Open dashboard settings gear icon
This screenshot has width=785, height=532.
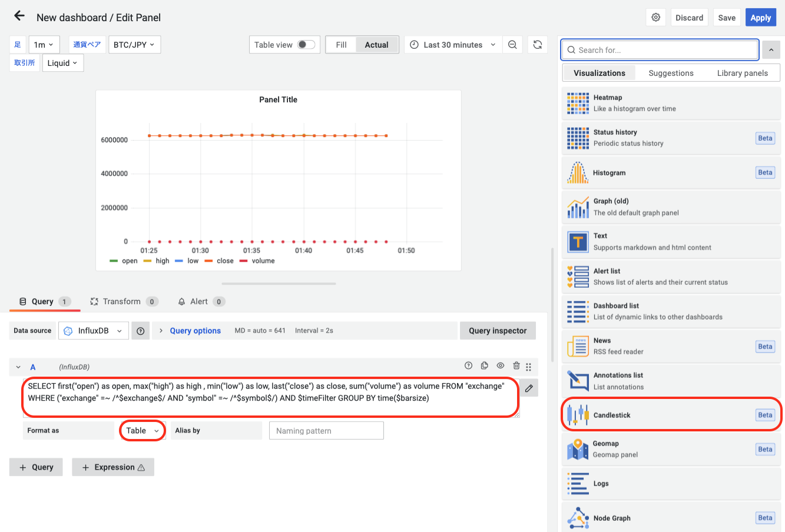[x=656, y=17]
